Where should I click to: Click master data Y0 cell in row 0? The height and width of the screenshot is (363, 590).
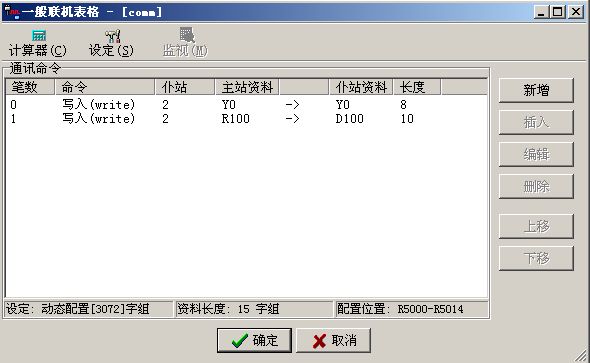pyautogui.click(x=229, y=105)
